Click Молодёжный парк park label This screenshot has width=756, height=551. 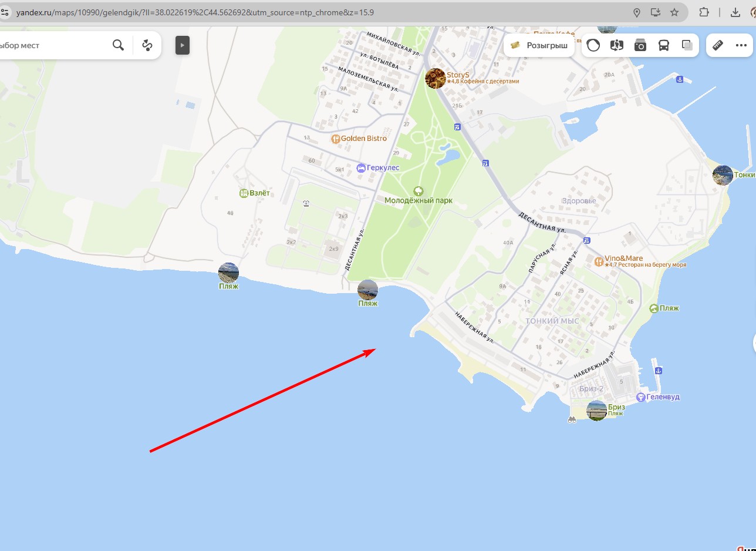click(x=418, y=200)
